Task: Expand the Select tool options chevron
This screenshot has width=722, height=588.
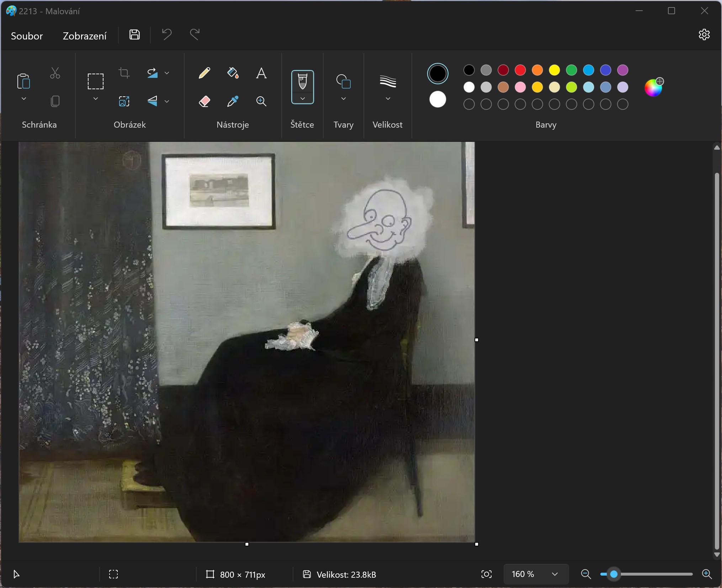Action: pyautogui.click(x=96, y=98)
